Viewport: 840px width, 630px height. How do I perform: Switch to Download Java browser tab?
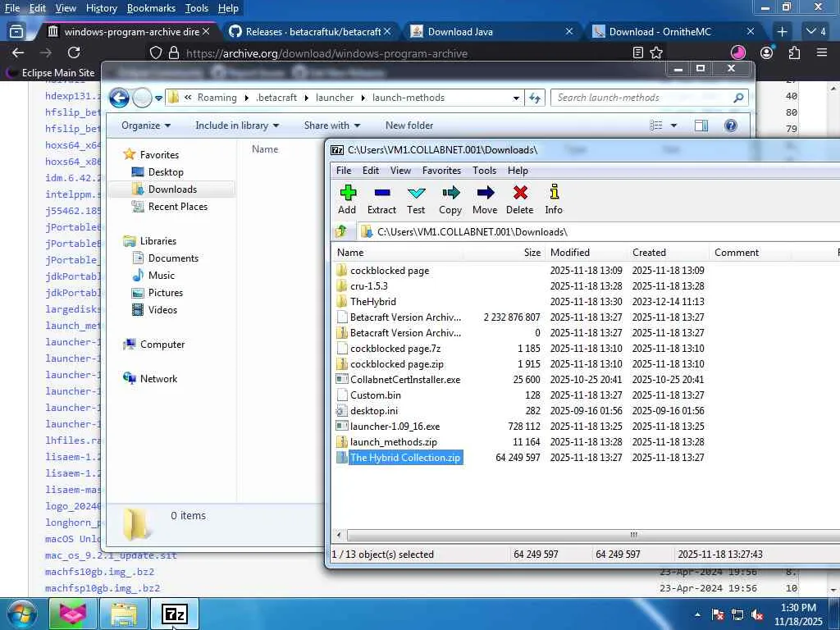pyautogui.click(x=491, y=32)
